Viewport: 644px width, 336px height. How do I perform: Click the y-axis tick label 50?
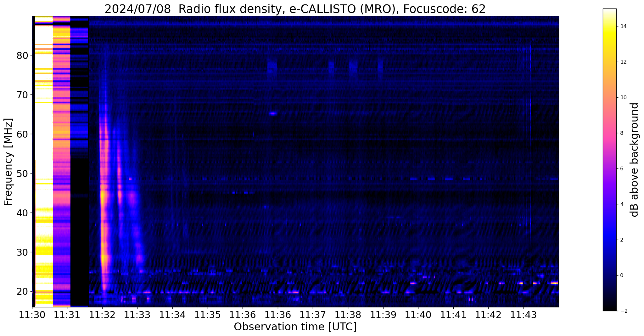(x=22, y=174)
